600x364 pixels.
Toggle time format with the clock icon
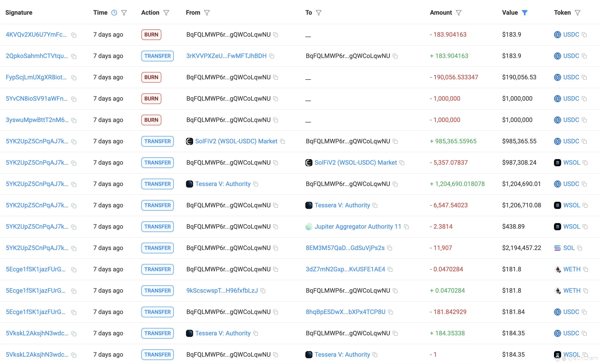coord(114,13)
